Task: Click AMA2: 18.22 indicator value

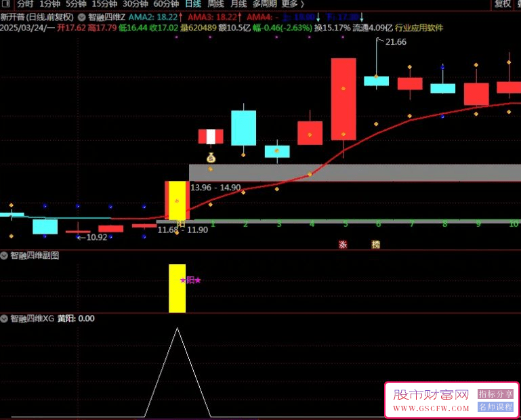Action: (153, 17)
